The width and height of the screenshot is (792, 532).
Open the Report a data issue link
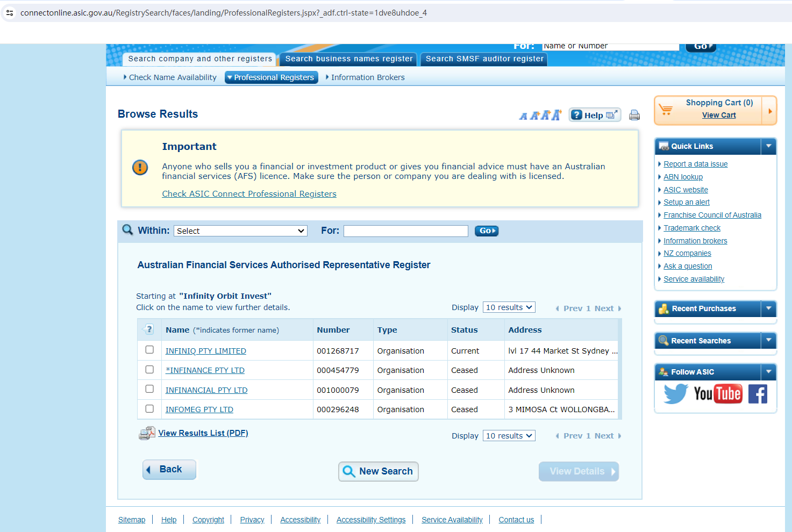(696, 164)
